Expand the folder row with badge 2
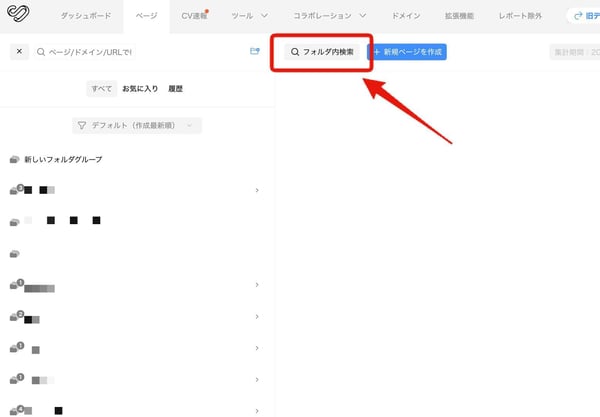 pyautogui.click(x=257, y=317)
